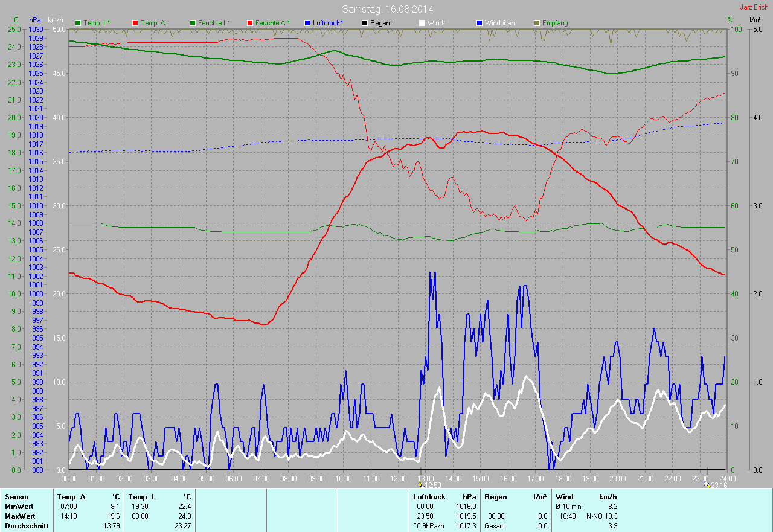Click the "Wind" header in the summary table

tap(564, 497)
